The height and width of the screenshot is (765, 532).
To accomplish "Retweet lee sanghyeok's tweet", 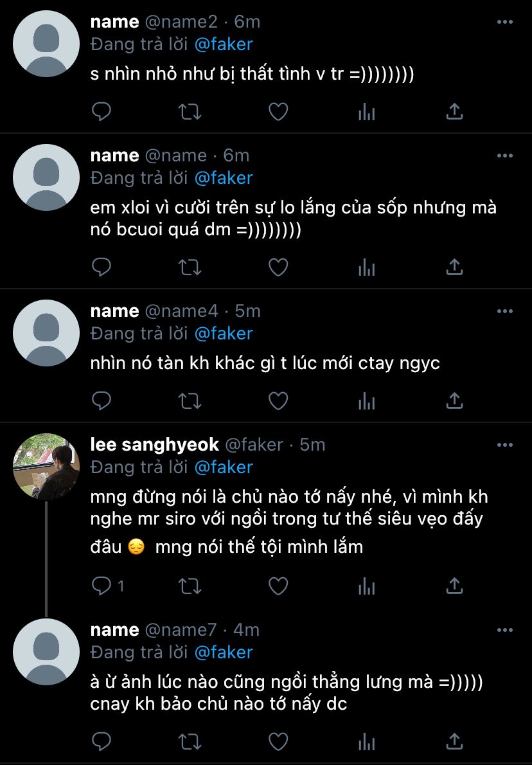I will pyautogui.click(x=189, y=586).
